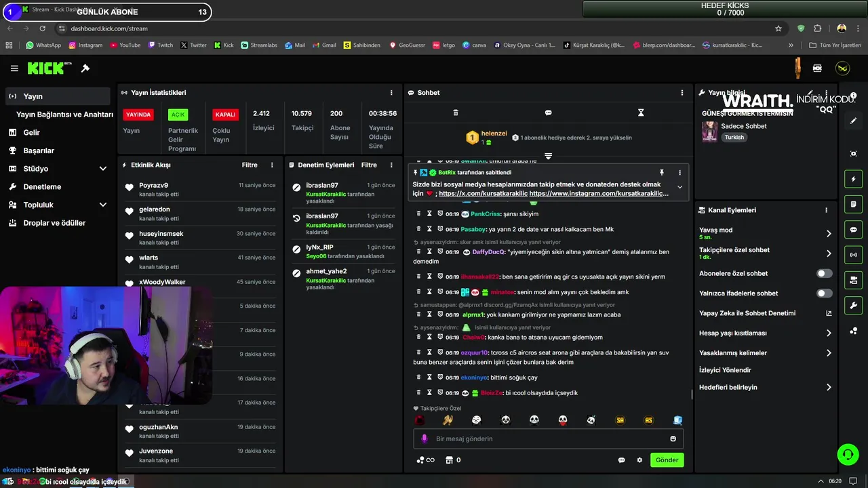This screenshot has height=488, width=868.
Task: Expand pinned message with chevron
Action: [x=679, y=188]
